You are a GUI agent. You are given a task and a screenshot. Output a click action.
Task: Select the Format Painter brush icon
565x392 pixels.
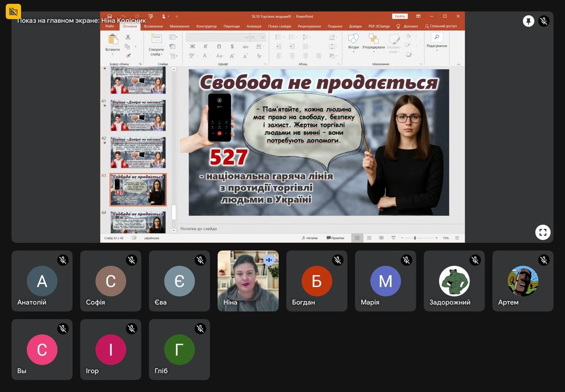128,56
